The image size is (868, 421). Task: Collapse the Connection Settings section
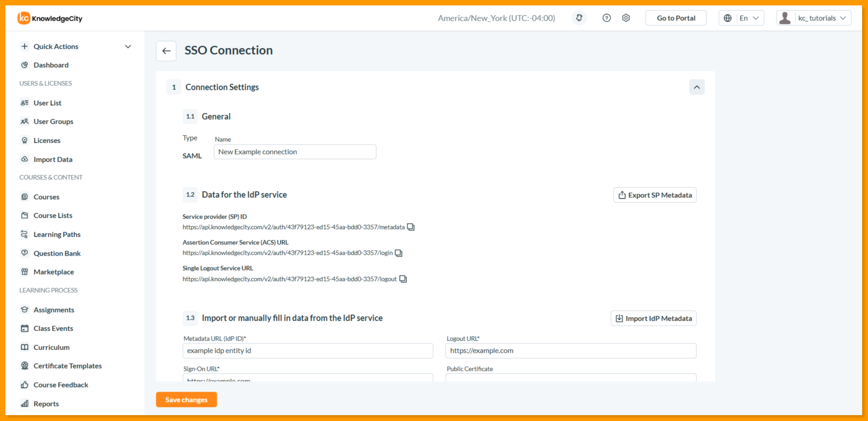point(697,87)
